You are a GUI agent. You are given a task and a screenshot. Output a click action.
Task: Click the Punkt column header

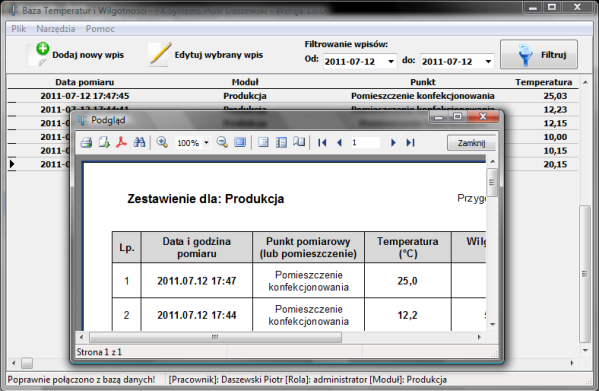(x=423, y=82)
